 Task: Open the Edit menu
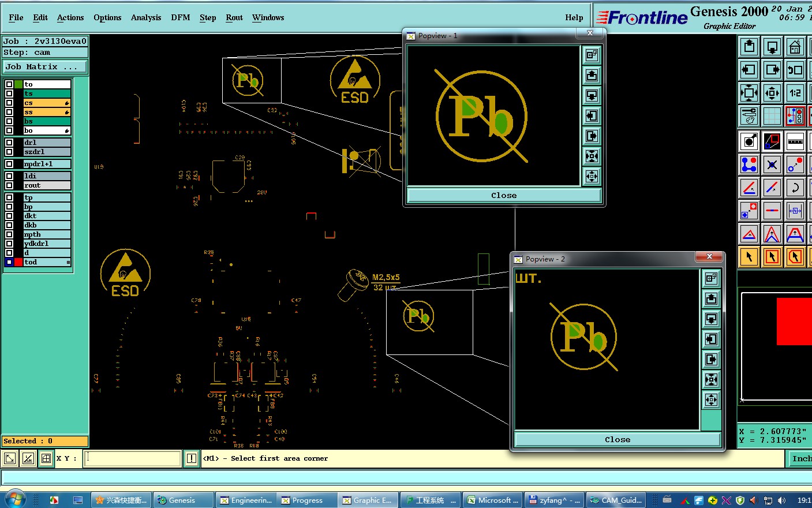pos(40,17)
